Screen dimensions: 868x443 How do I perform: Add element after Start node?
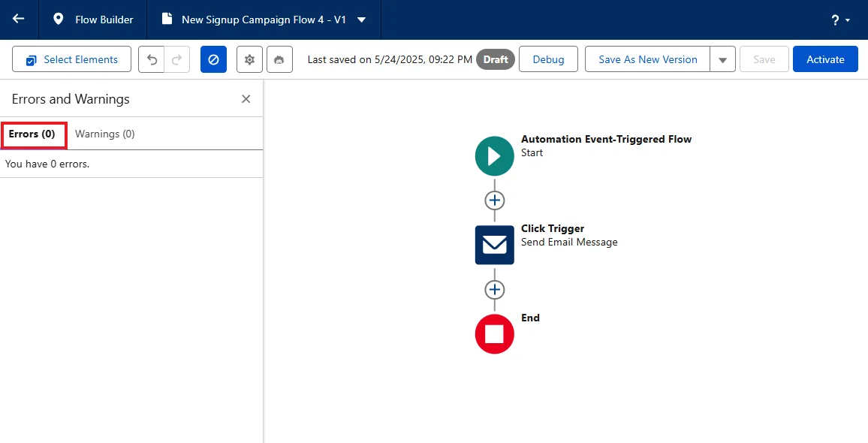(x=494, y=200)
